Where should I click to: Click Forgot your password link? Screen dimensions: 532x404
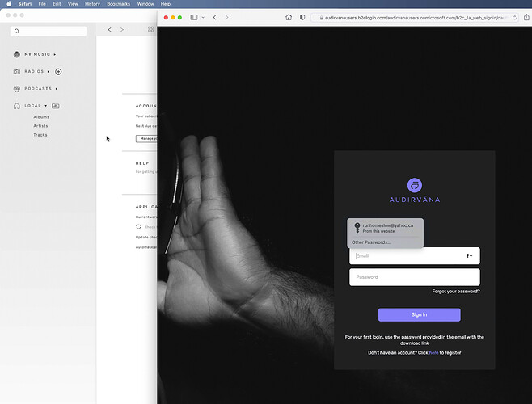[456, 292]
